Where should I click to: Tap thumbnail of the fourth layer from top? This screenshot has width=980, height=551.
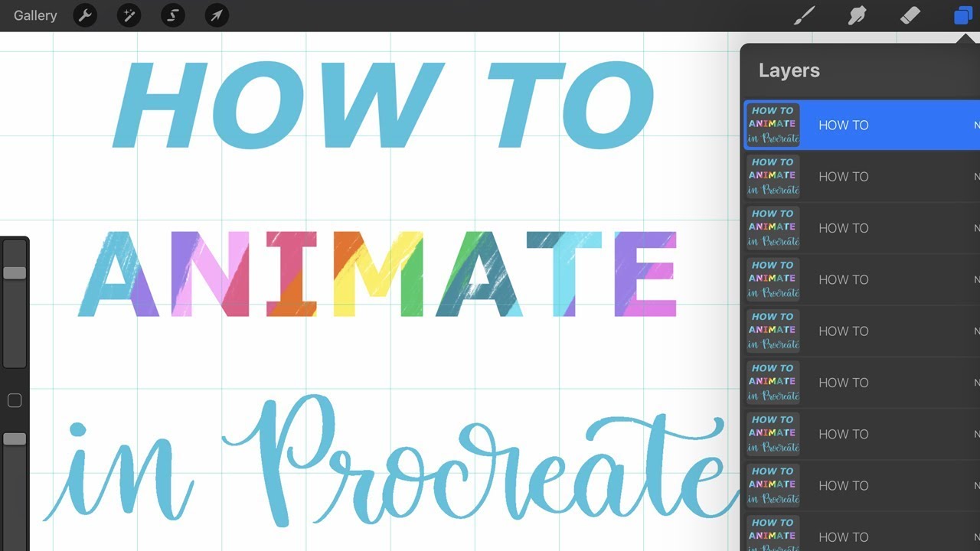[x=773, y=279]
